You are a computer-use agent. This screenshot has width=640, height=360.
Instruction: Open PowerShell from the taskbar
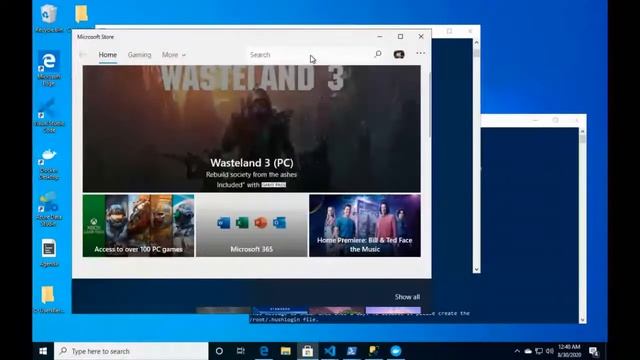(x=352, y=351)
